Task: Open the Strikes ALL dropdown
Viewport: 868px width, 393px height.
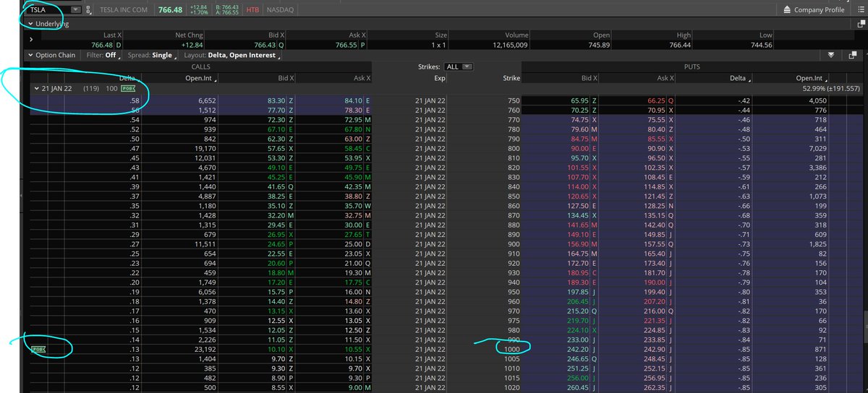Action: [460, 66]
